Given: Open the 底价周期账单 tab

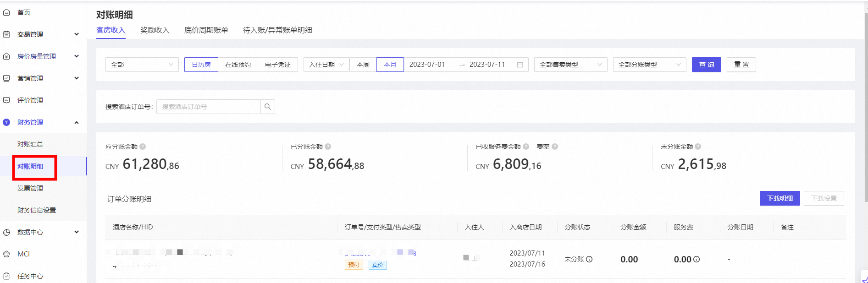Looking at the screenshot, I should click(x=206, y=30).
